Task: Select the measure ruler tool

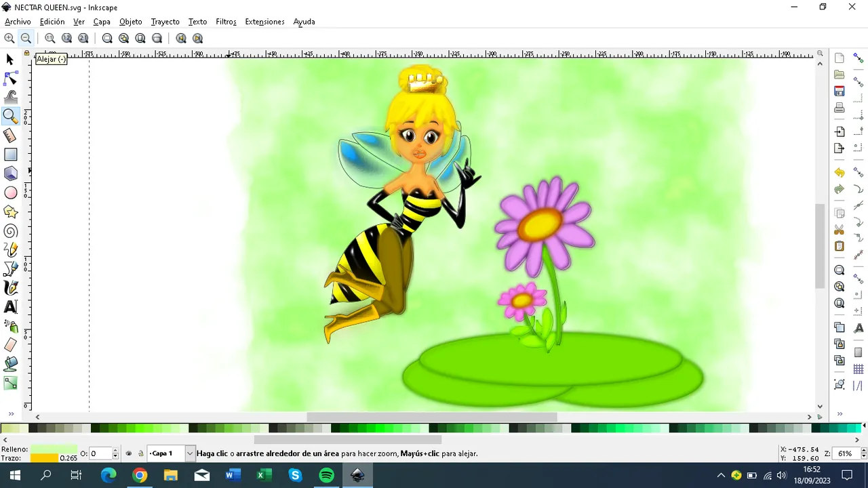Action: pos(10,136)
